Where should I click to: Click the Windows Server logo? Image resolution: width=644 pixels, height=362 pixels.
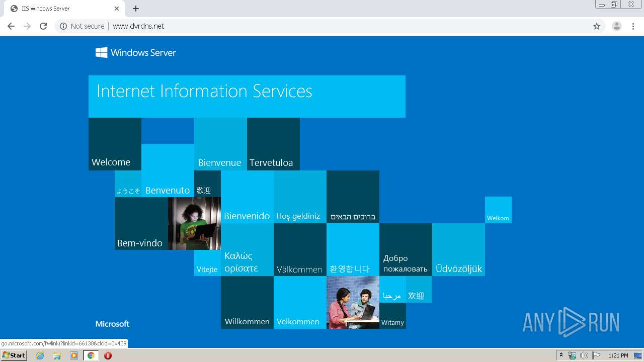coord(136,52)
